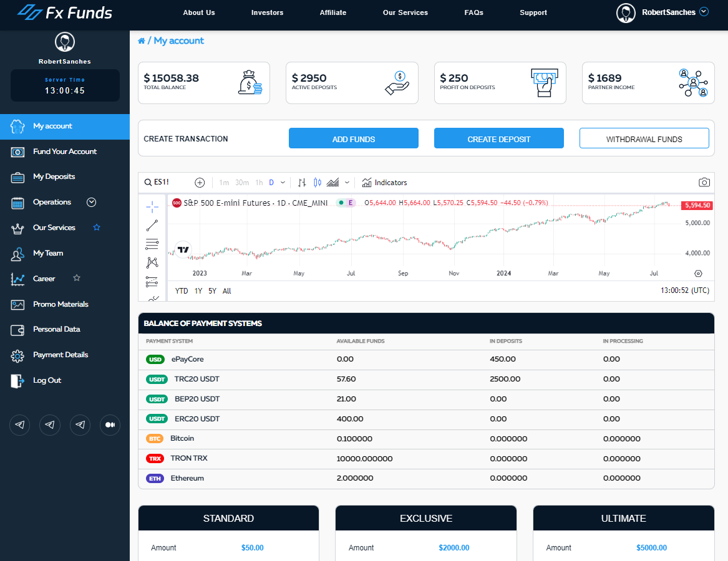
Task: Click the home icon in breadcrumb
Action: (142, 41)
